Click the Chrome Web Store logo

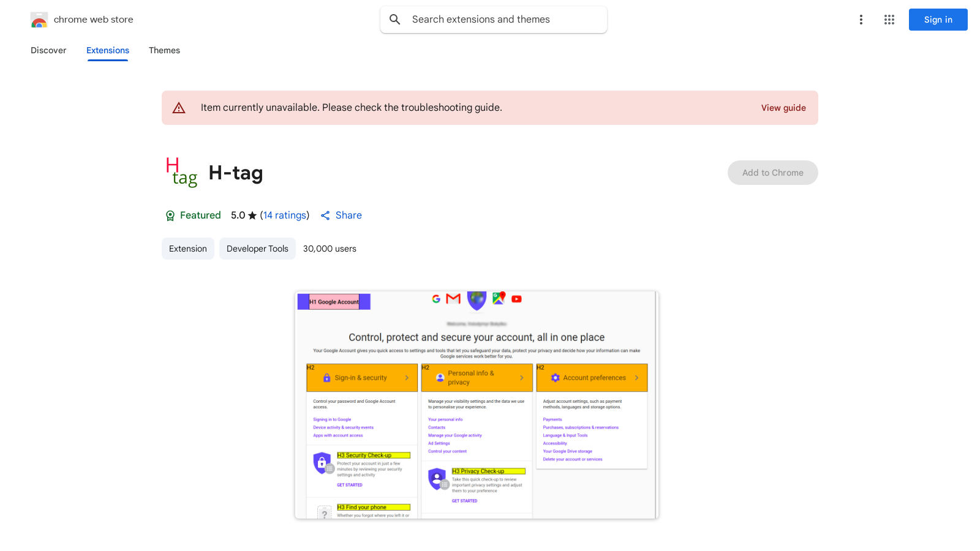tap(39, 20)
